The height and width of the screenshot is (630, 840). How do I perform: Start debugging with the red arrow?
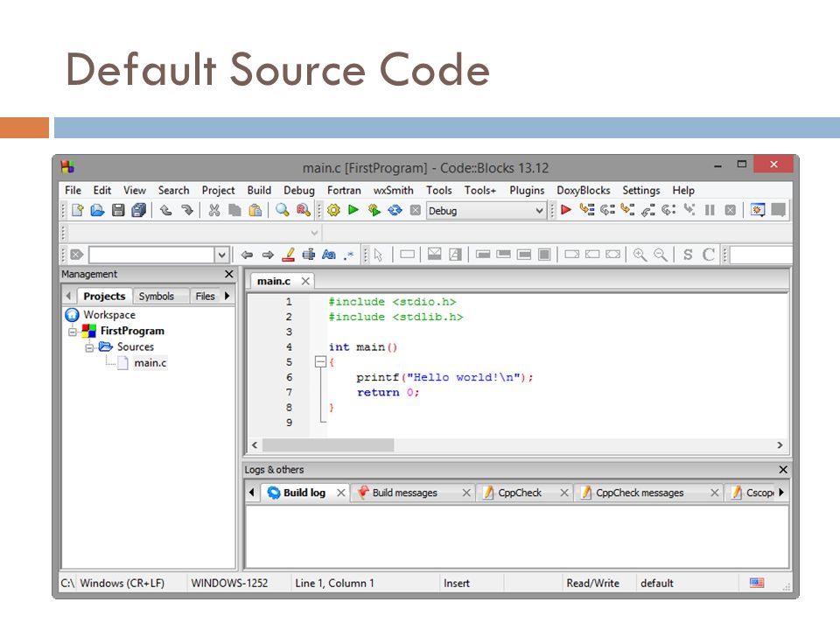tap(566, 210)
